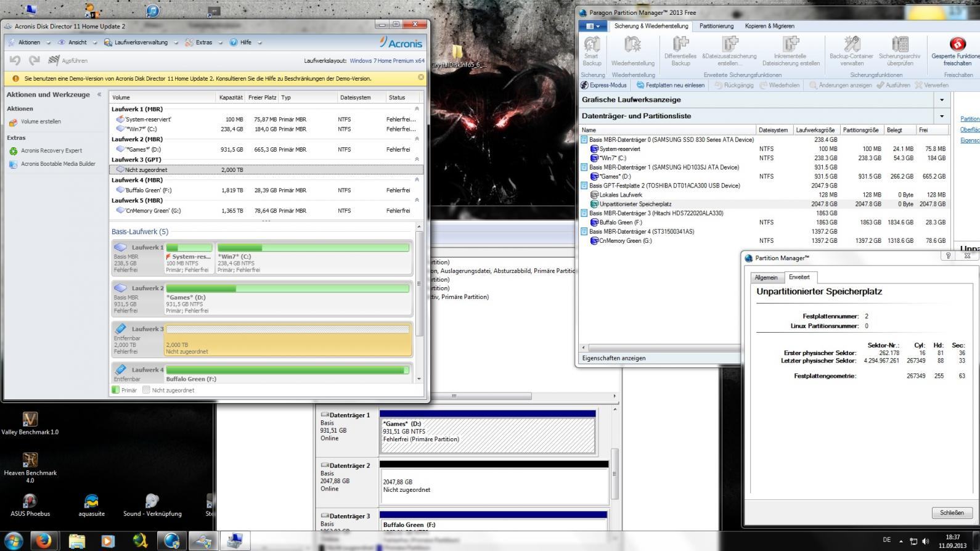Click the Ausführen checkered flag button

click(68, 60)
